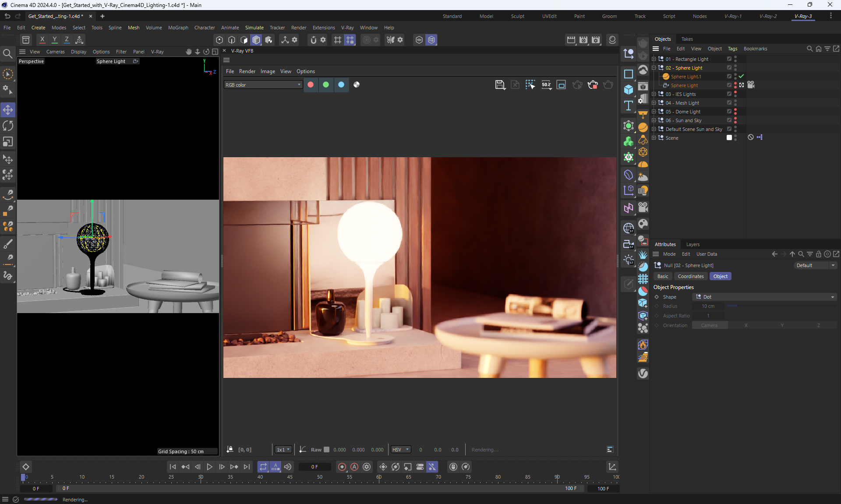
Task: Click the Cube primitive icon
Action: click(629, 89)
